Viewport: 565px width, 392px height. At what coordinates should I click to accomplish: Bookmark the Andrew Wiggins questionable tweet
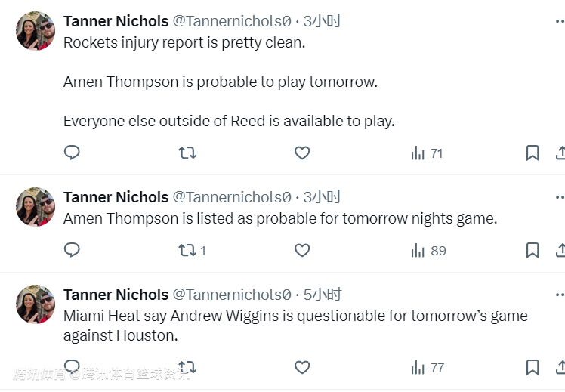click(533, 368)
